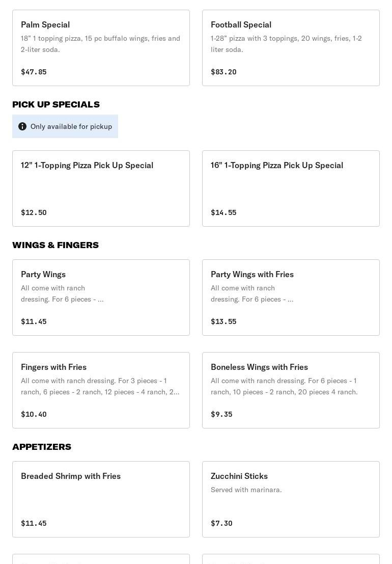Click the Pick Up Specials heading

[56, 104]
